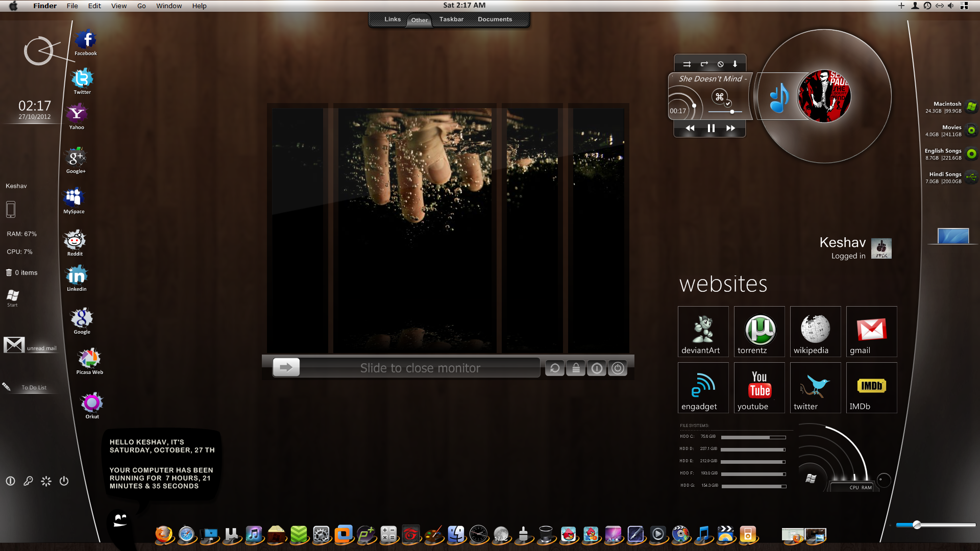Adjust the music player volume slider
Viewport: 980px width, 551px height.
point(732,112)
